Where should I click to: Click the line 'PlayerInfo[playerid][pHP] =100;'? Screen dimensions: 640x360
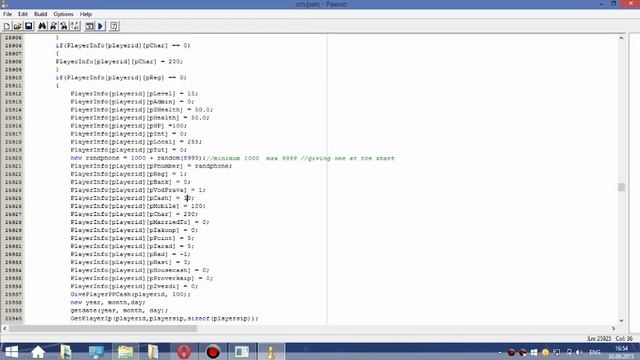[x=129, y=126]
